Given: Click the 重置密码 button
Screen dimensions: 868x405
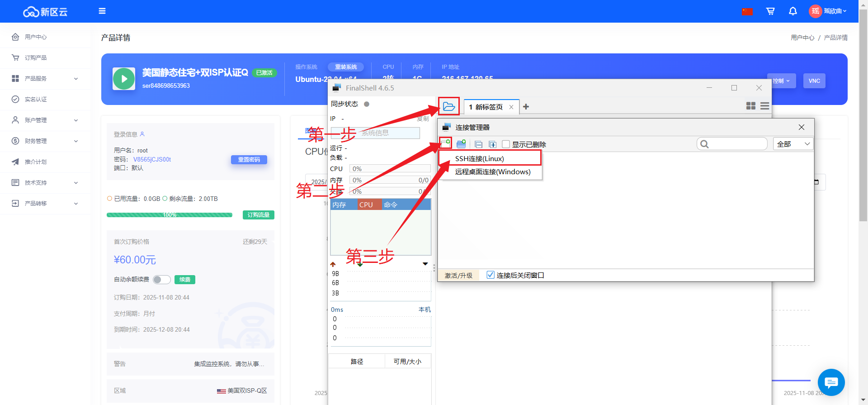Looking at the screenshot, I should click(x=249, y=160).
